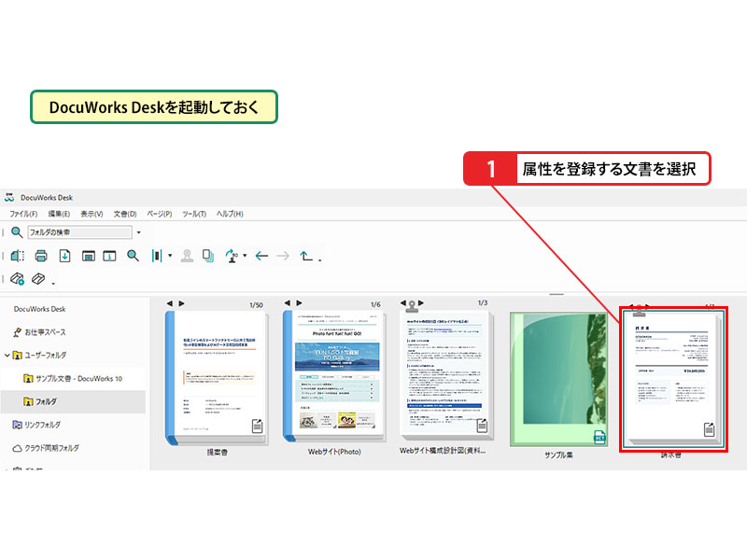747x560 pixels.
Task: Go up one folder level icon
Action: [x=306, y=256]
